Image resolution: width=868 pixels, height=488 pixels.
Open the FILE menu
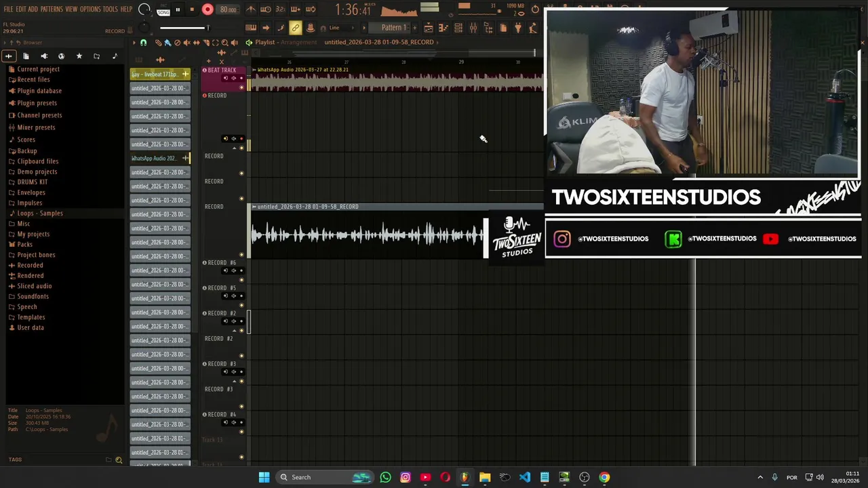point(9,9)
